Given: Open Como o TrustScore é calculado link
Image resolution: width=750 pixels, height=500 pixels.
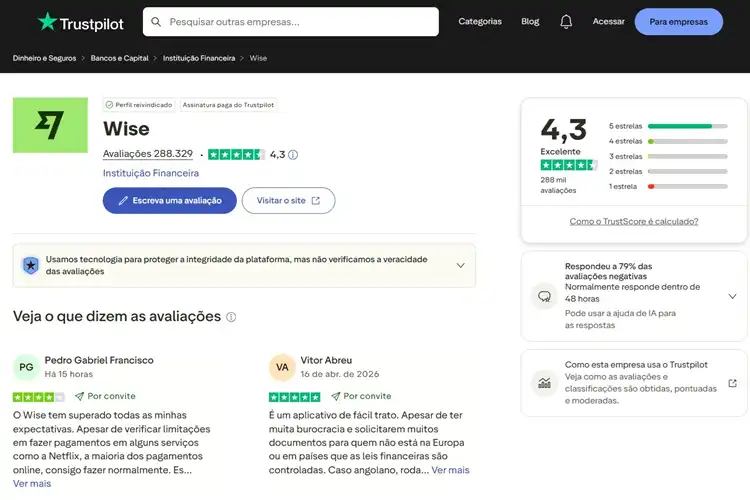Looking at the screenshot, I should pyautogui.click(x=634, y=222).
